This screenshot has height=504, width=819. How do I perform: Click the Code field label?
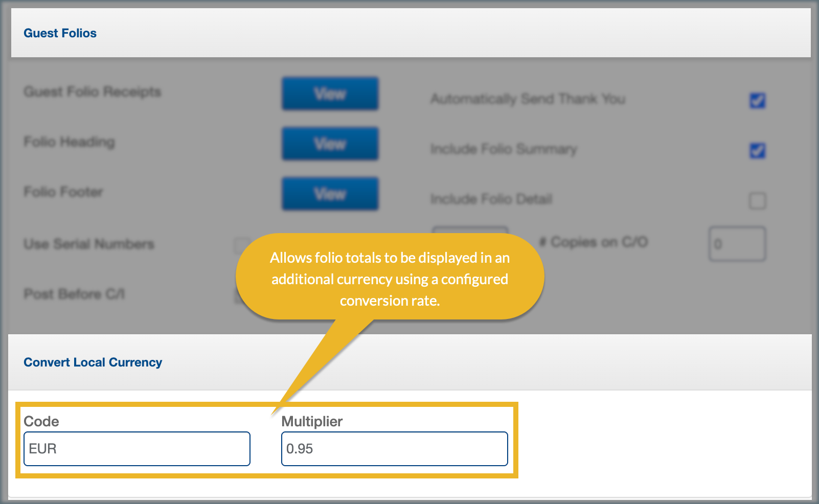(x=41, y=421)
